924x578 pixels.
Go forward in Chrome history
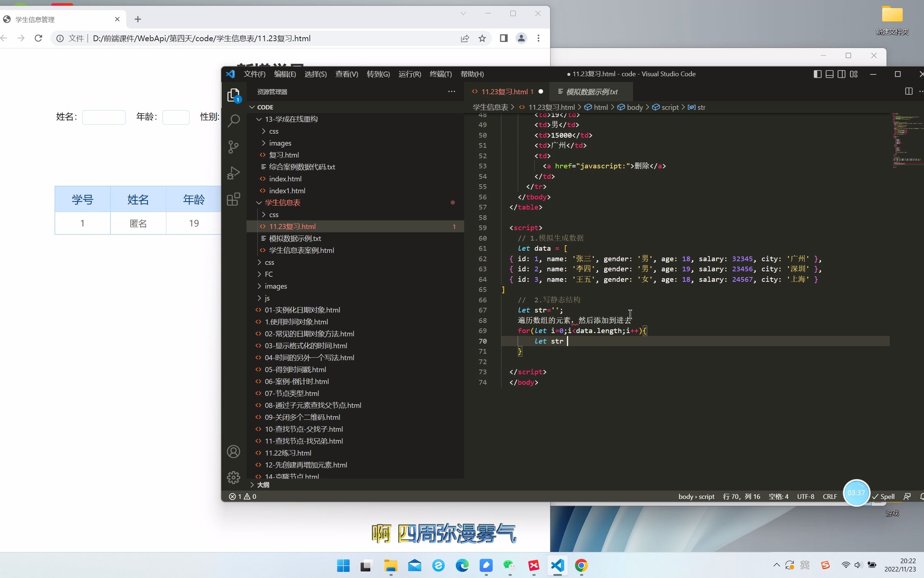click(x=21, y=38)
